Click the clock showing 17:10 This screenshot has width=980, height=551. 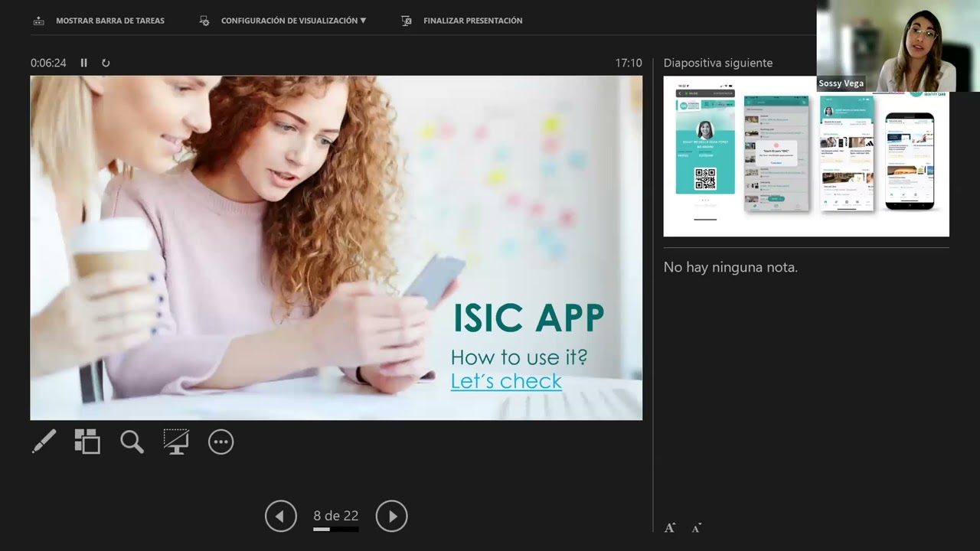click(x=629, y=63)
